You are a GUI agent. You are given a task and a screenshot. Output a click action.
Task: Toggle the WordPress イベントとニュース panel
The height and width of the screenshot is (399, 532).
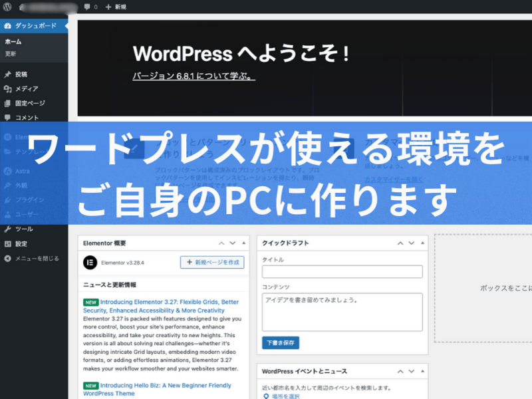422,372
